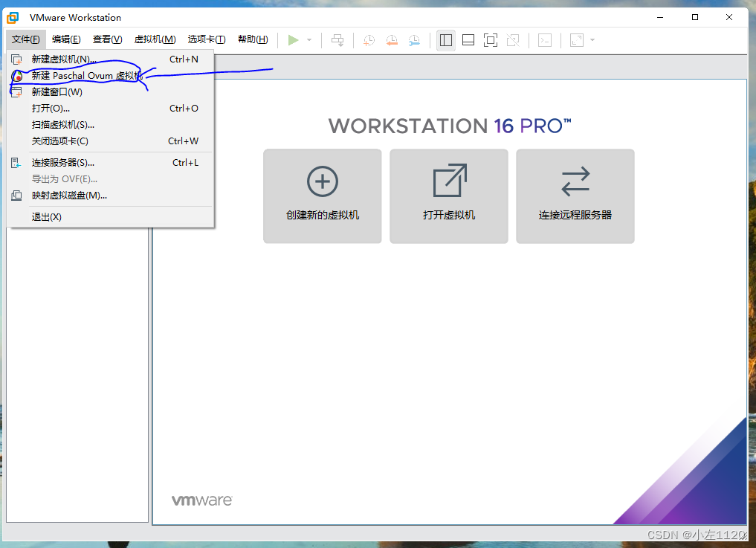The height and width of the screenshot is (548, 756).
Task: Maximize the VMware Workstation window
Action: point(695,17)
